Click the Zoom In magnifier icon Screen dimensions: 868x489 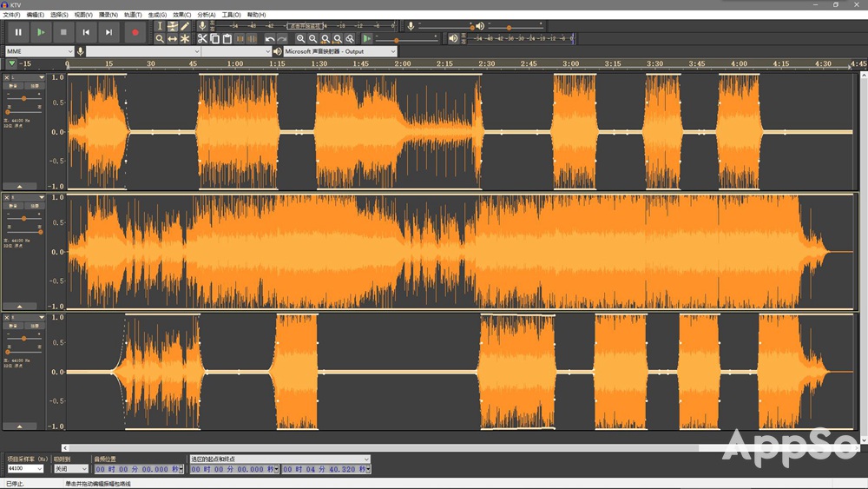coord(300,39)
